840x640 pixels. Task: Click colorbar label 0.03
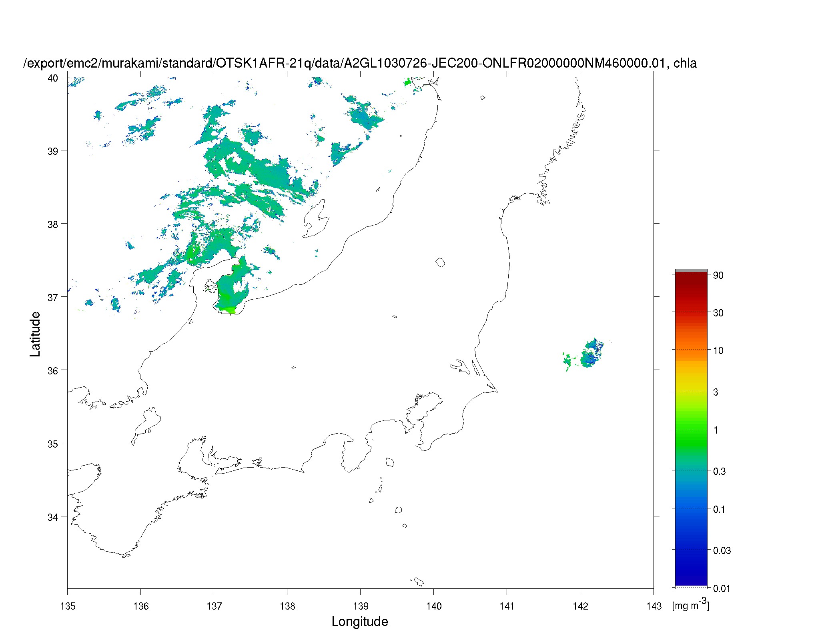(722, 550)
